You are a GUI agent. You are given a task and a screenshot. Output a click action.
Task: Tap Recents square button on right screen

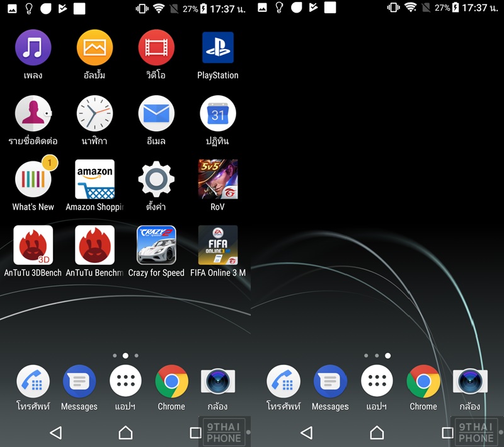point(448,433)
